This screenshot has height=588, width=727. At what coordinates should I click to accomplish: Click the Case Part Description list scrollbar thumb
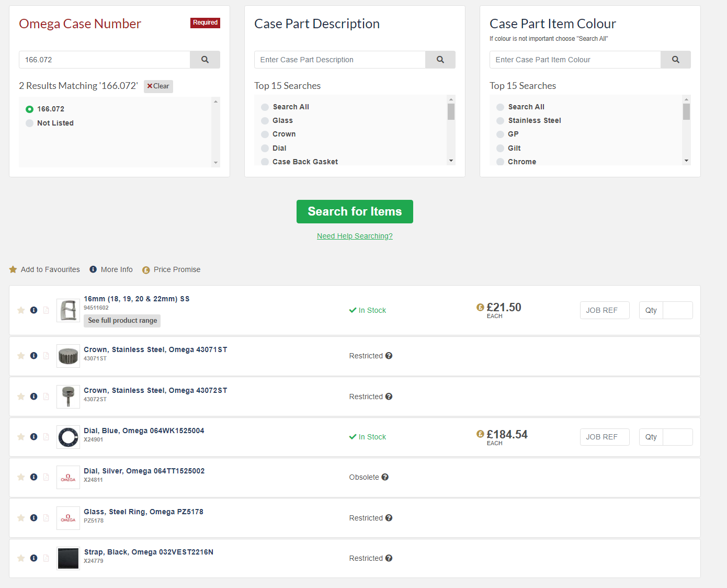tap(451, 111)
